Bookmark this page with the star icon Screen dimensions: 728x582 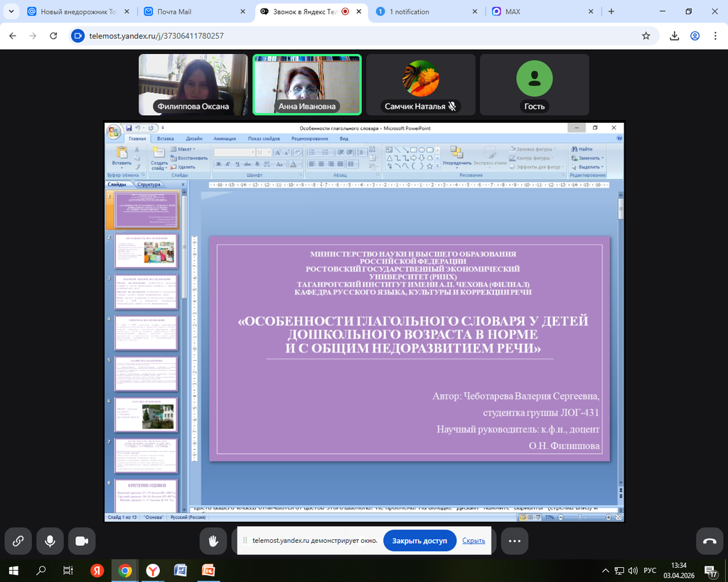tap(646, 36)
